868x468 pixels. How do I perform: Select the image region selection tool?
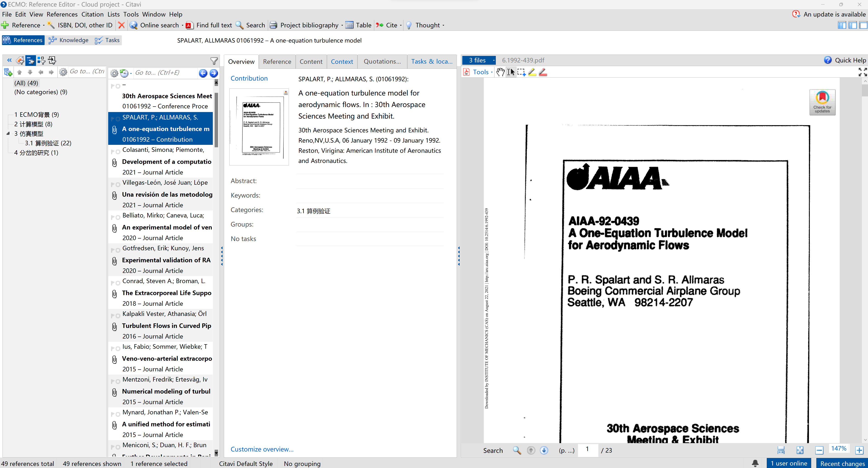pyautogui.click(x=521, y=72)
